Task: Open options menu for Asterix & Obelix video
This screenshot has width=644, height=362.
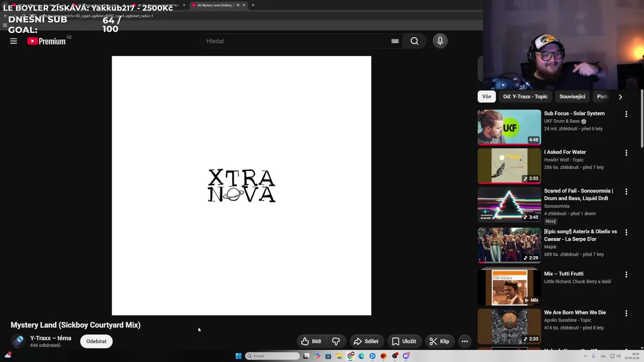Action: [626, 232]
